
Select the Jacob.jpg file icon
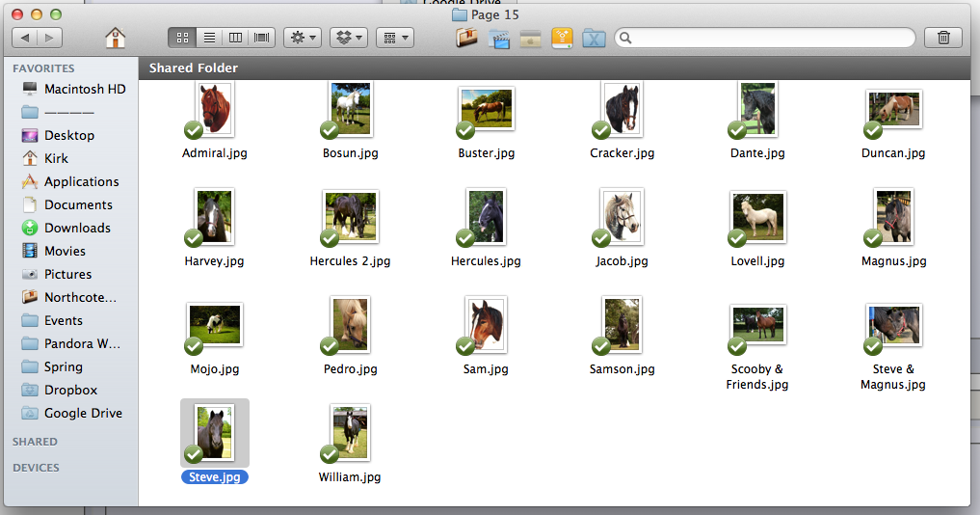[x=622, y=217]
